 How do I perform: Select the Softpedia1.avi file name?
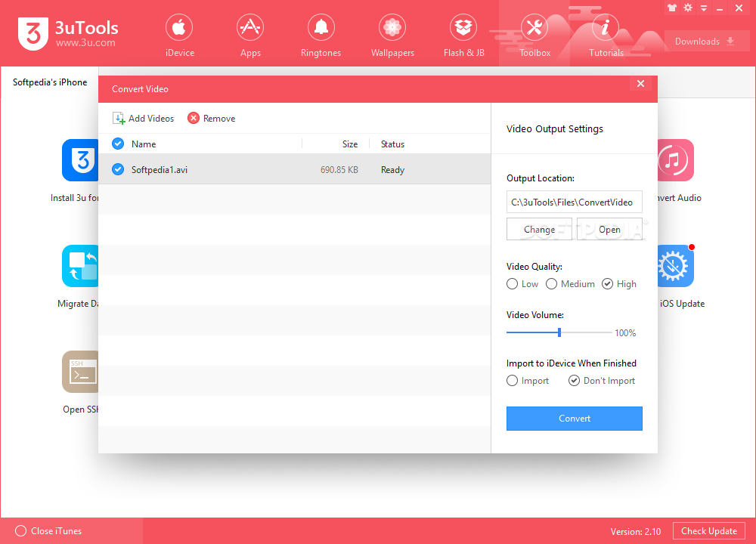[x=159, y=169]
